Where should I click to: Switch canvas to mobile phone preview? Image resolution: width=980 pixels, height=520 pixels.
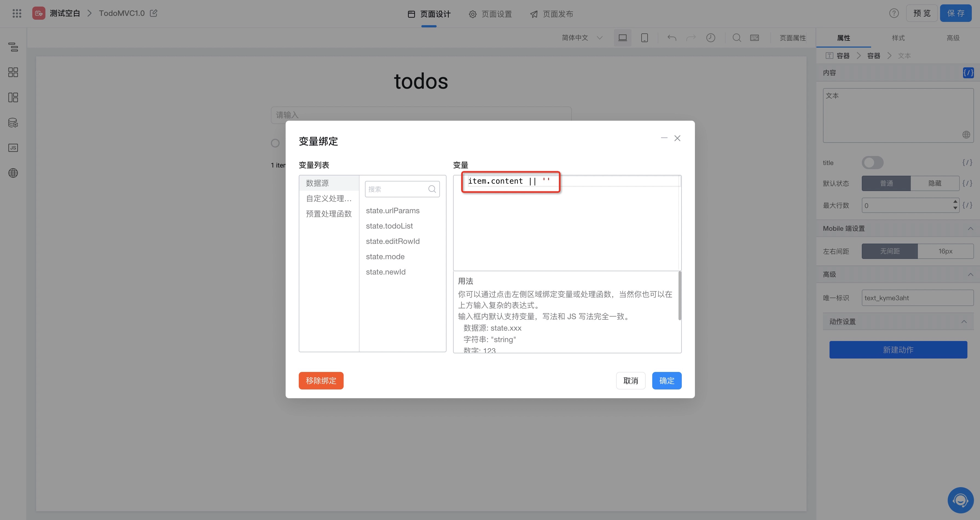click(x=645, y=38)
